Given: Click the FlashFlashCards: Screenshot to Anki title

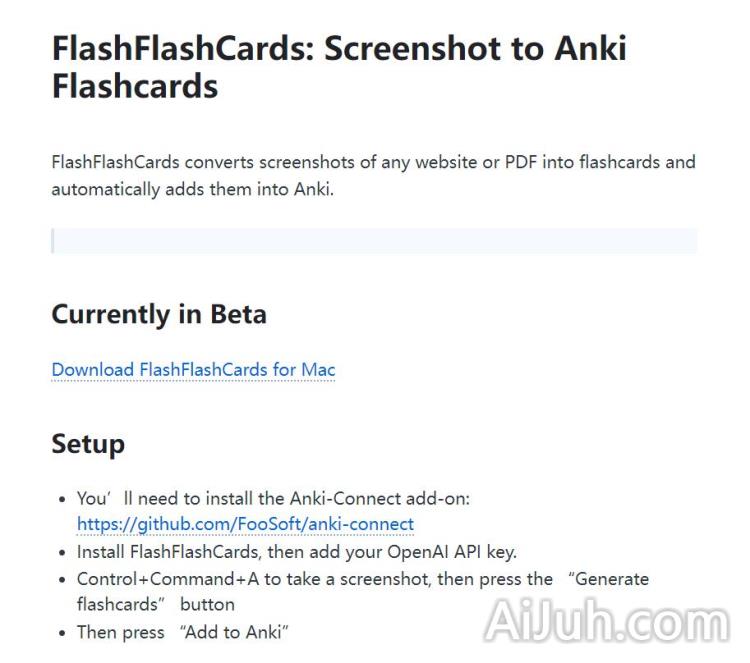Looking at the screenshot, I should tap(339, 49).
